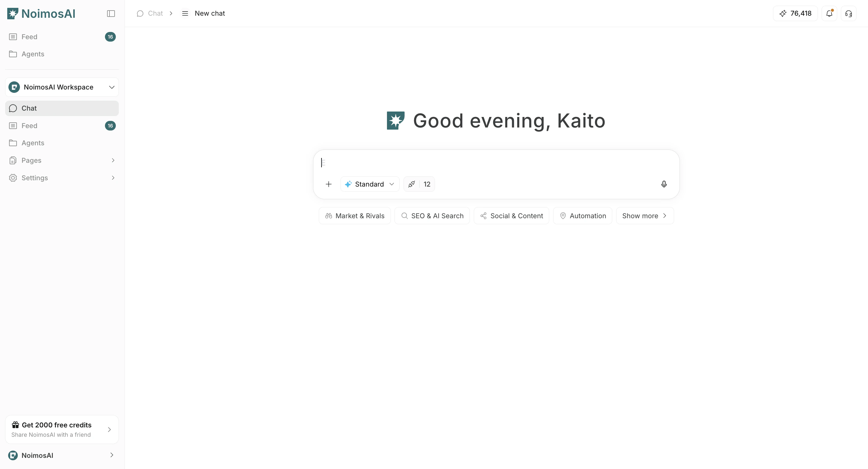Open the top Agents item
The image size is (868, 469).
click(62, 54)
